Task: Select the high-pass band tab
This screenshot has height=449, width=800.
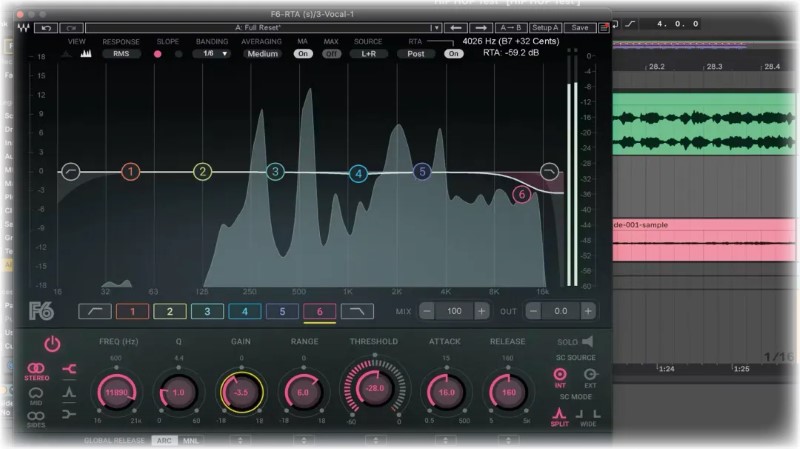Action: 95,311
